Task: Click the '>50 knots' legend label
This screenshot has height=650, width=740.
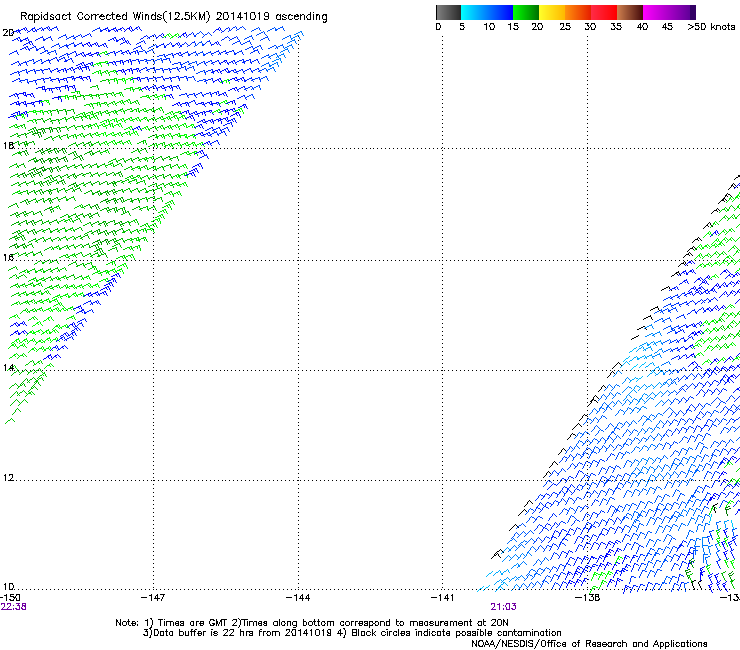Action: tap(711, 27)
